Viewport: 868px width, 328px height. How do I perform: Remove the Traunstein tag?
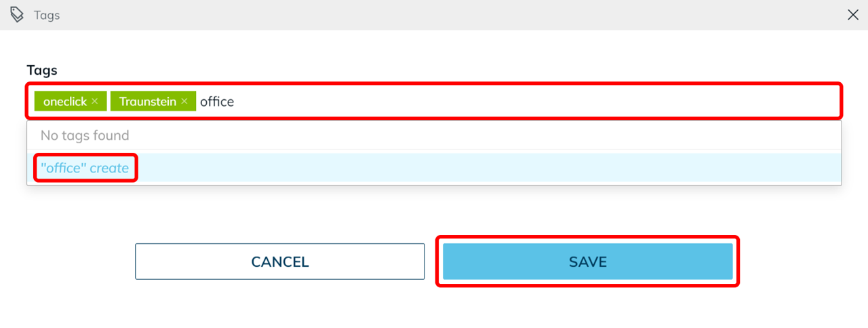point(184,101)
